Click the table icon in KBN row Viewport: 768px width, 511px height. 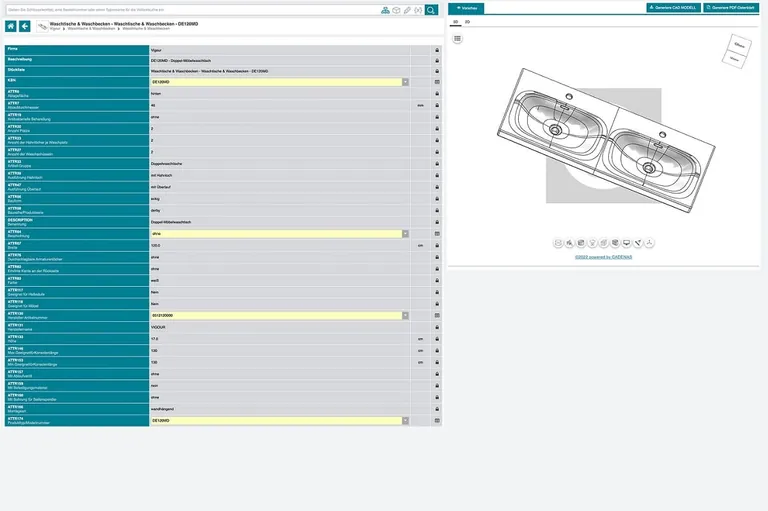pos(437,82)
